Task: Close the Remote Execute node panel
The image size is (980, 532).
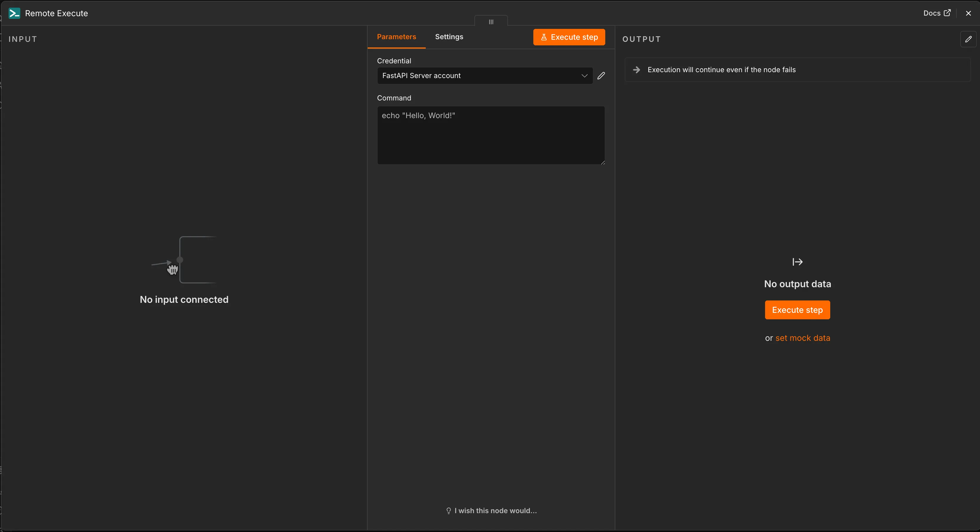Action: pyautogui.click(x=968, y=13)
